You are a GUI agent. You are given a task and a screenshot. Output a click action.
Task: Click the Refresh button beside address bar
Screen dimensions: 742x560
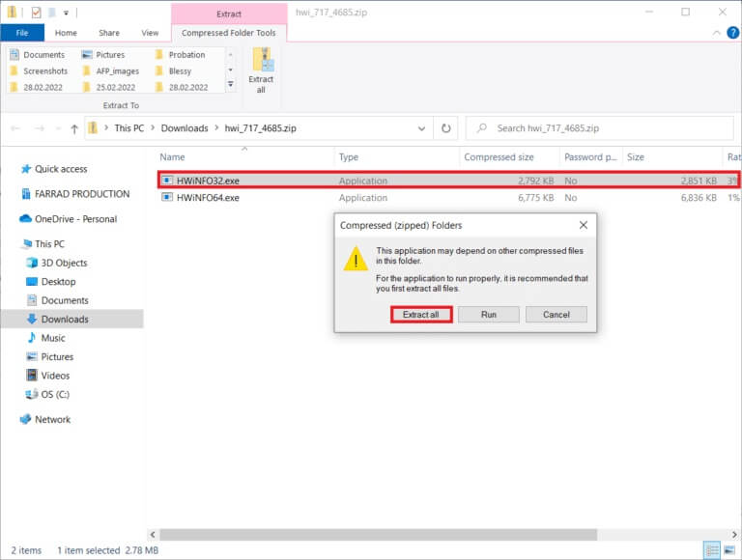point(445,128)
